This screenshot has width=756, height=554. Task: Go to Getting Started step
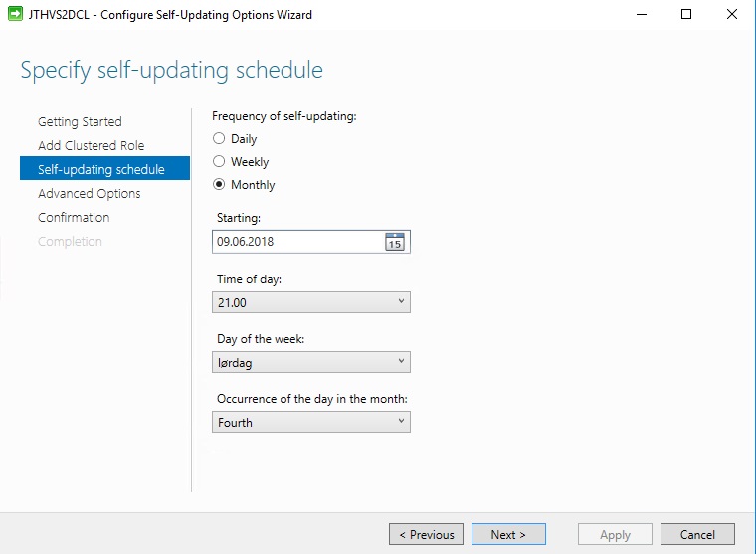80,121
